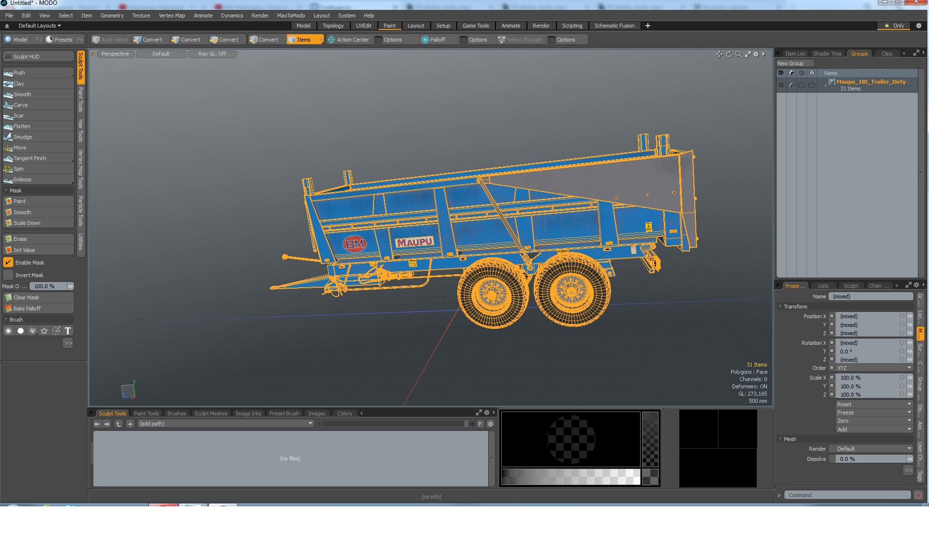929x560 pixels.
Task: Select the star-shaped brush tip
Action: point(44,331)
